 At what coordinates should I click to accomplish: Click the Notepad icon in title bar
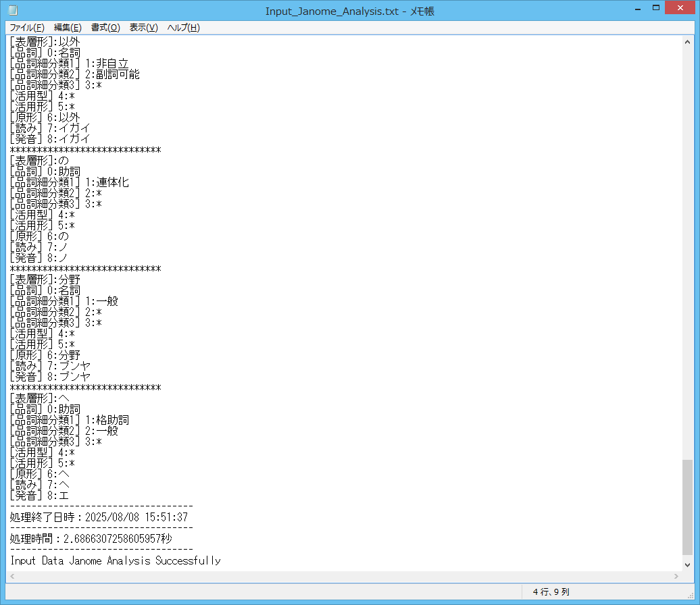12,11
